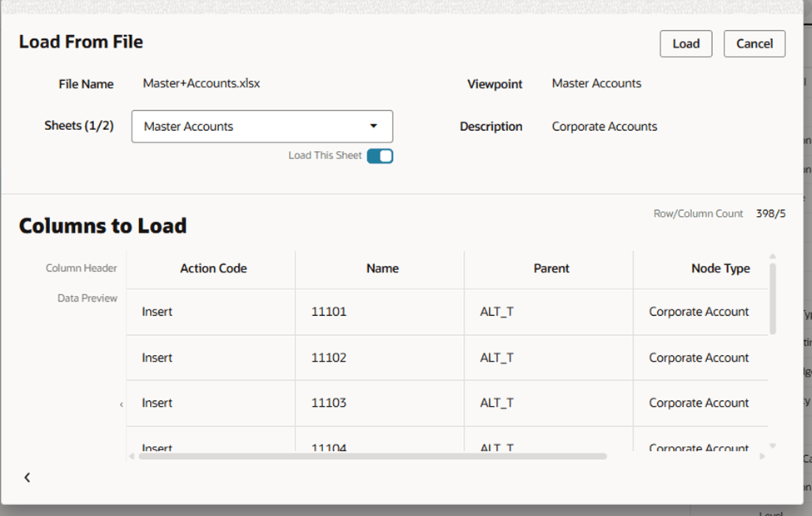812x516 pixels.
Task: Click the table's vertical scroll down arrow
Action: pyautogui.click(x=772, y=446)
